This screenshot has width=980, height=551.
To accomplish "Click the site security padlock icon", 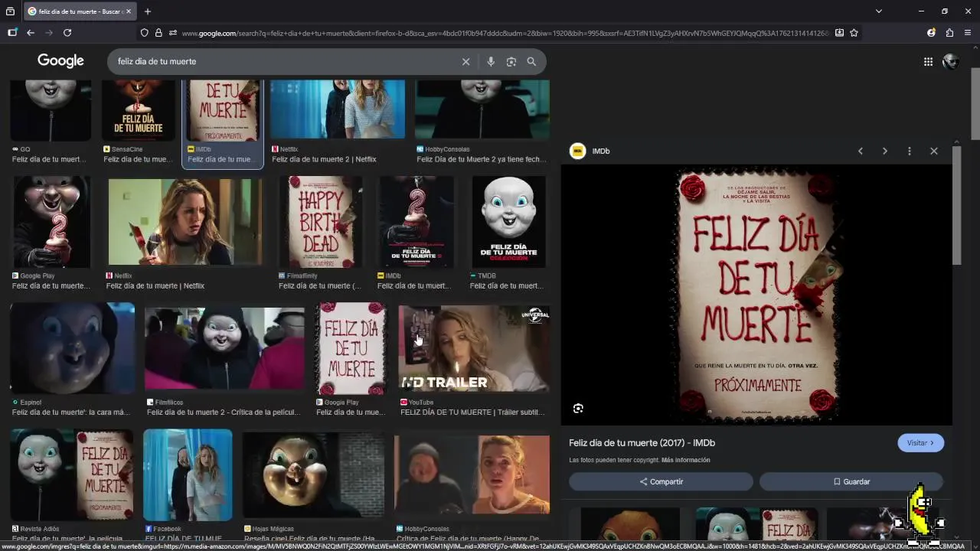I will (x=158, y=33).
